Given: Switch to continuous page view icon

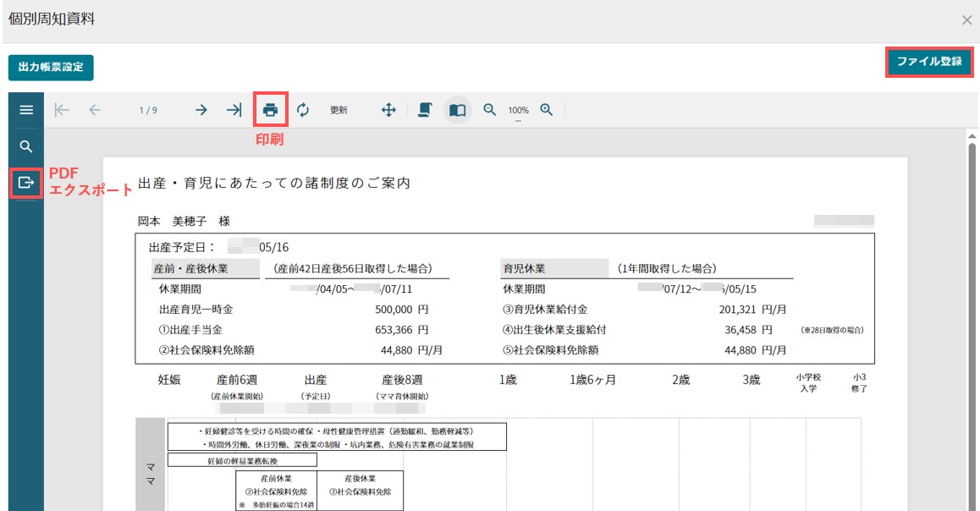Looking at the screenshot, I should point(425,110).
